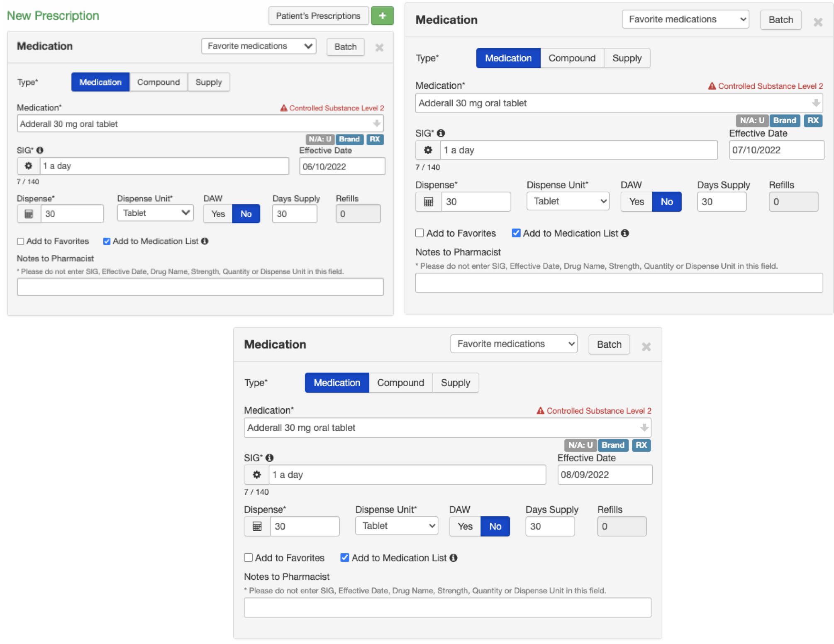Click the green plus add prescription button

[x=382, y=16]
